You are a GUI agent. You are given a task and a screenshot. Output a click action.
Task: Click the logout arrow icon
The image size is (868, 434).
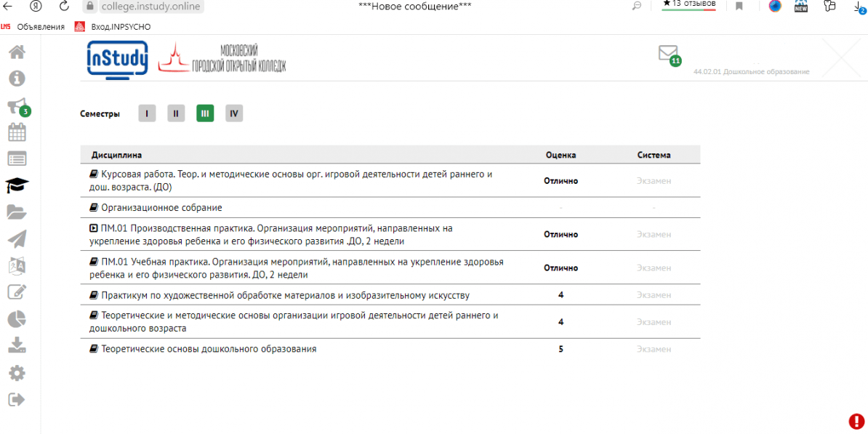(x=16, y=399)
